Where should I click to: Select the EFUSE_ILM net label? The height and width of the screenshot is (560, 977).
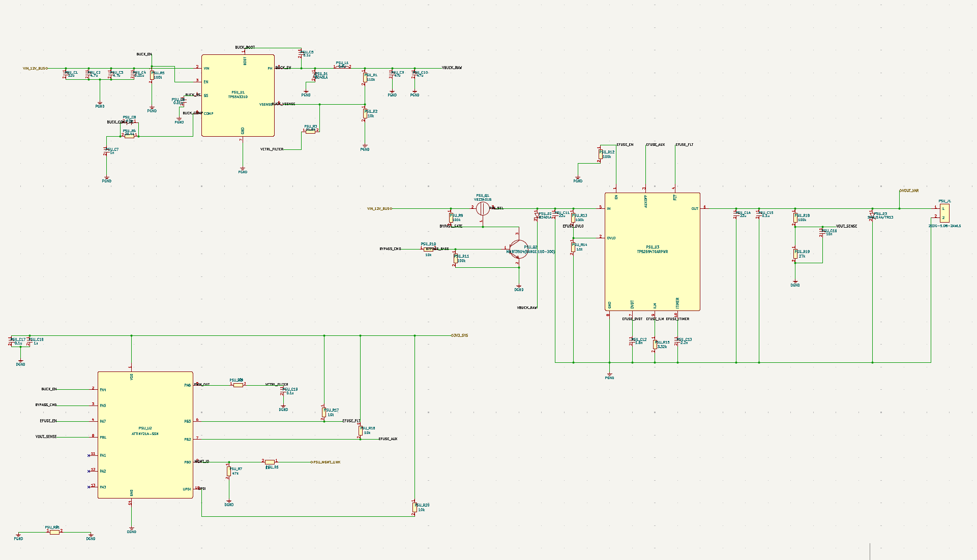click(655, 319)
